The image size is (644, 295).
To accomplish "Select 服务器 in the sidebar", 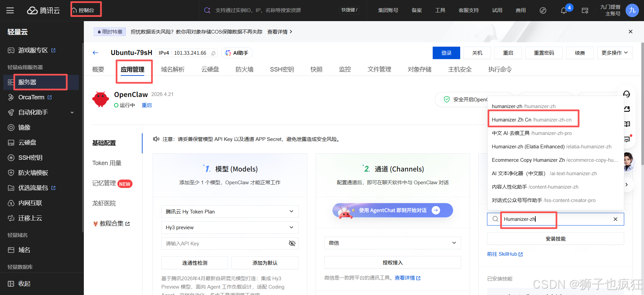I will (x=41, y=82).
